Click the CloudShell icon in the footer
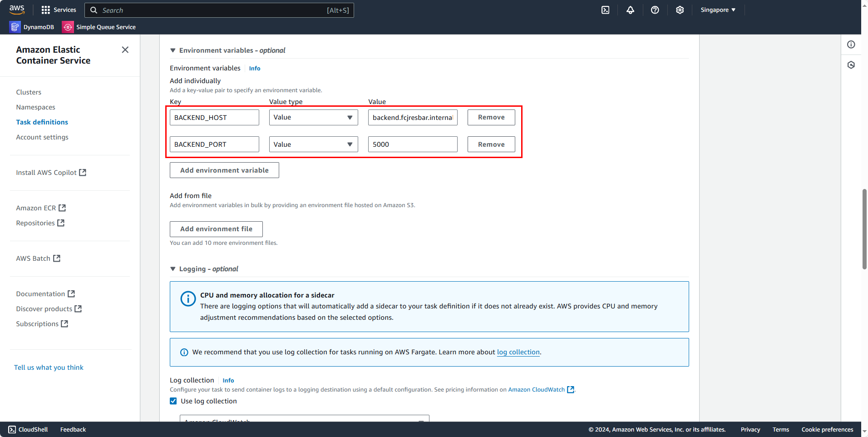This screenshot has height=437, width=868. 12,430
